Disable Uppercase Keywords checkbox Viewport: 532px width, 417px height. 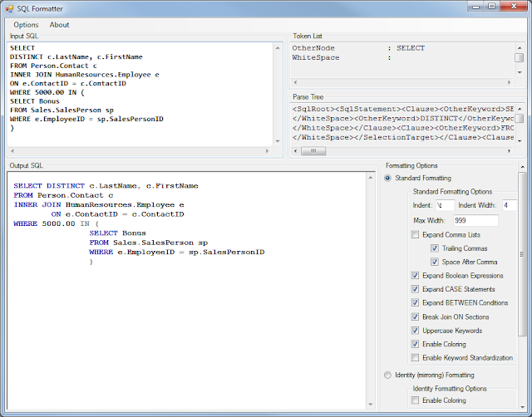coord(415,331)
